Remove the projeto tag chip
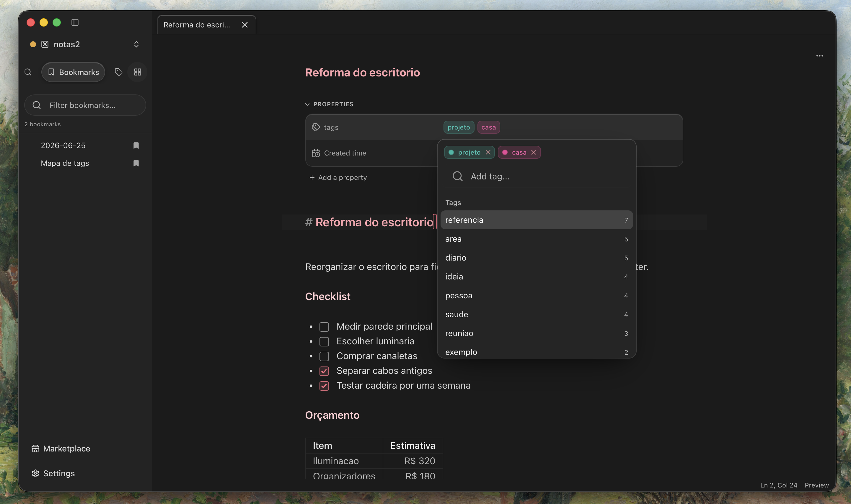Viewport: 851px width, 504px height. click(488, 152)
